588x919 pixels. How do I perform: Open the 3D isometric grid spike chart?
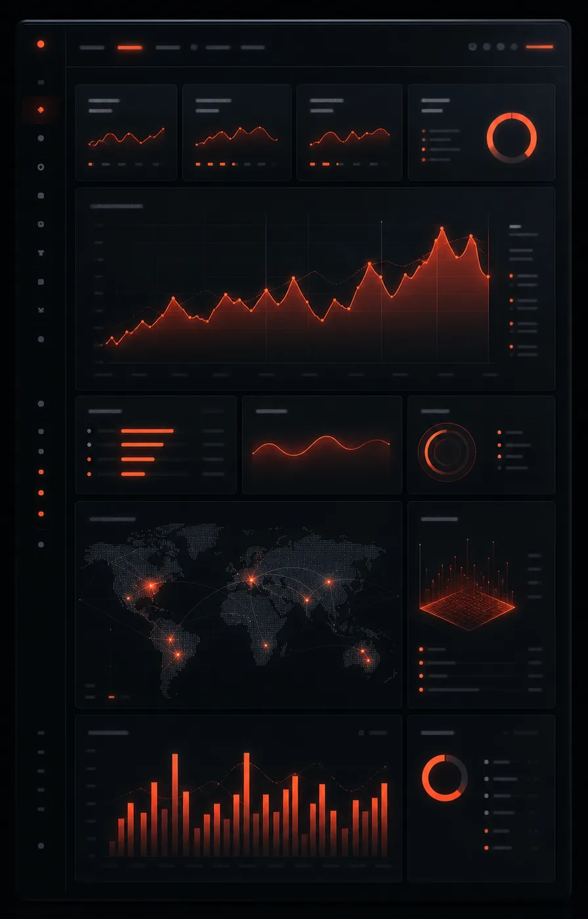coord(467,584)
